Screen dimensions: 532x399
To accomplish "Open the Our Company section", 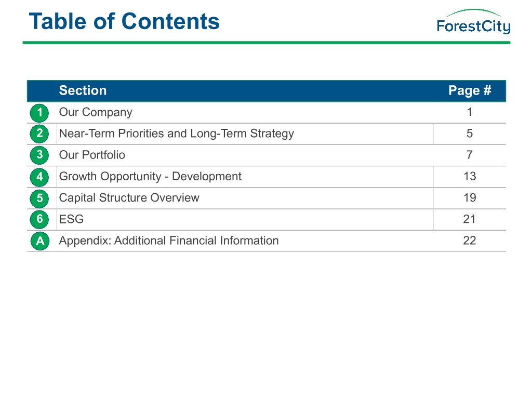I will point(96,112).
